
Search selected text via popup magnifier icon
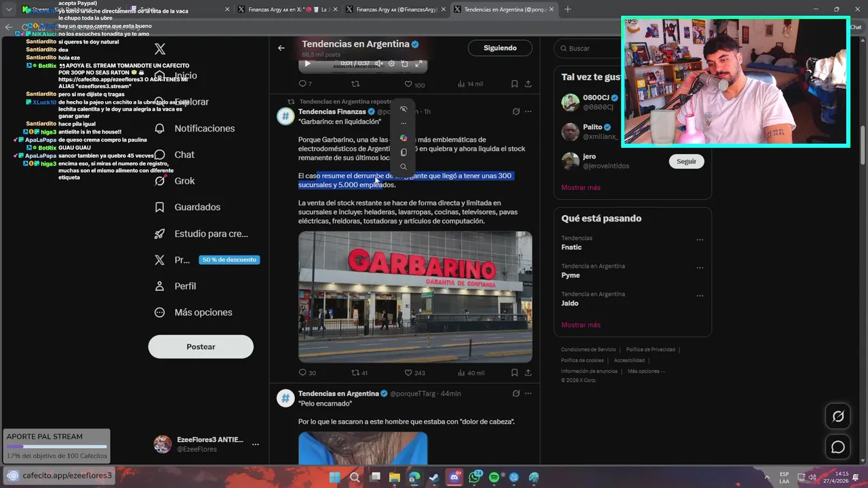click(x=403, y=167)
